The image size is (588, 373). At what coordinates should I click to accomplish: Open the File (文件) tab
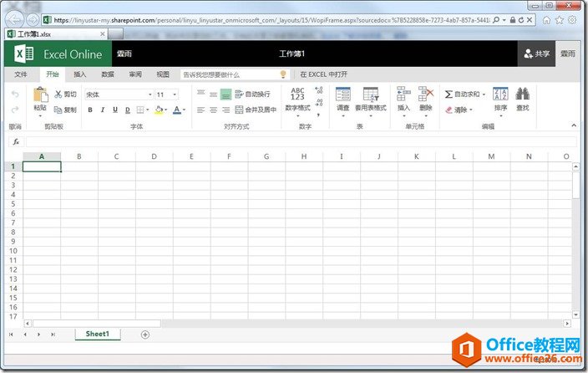pyautogui.click(x=22, y=74)
